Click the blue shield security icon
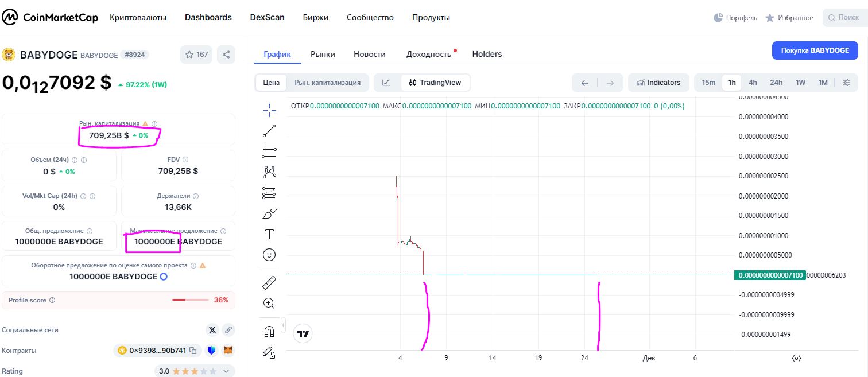The height and width of the screenshot is (377, 868). click(x=212, y=350)
